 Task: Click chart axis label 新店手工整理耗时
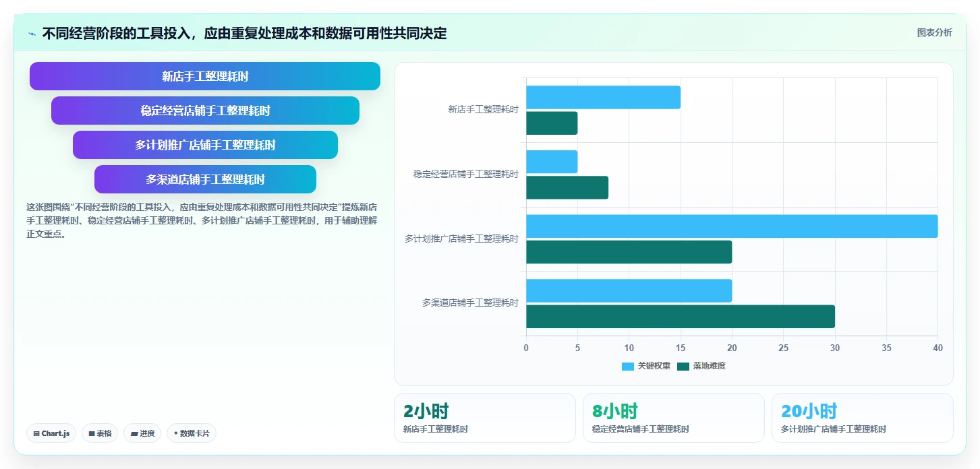(x=484, y=109)
